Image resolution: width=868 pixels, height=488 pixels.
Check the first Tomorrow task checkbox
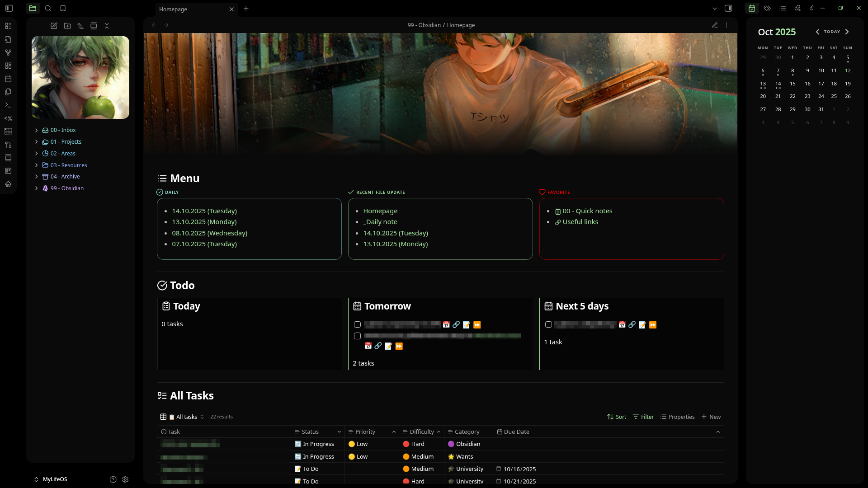(357, 324)
